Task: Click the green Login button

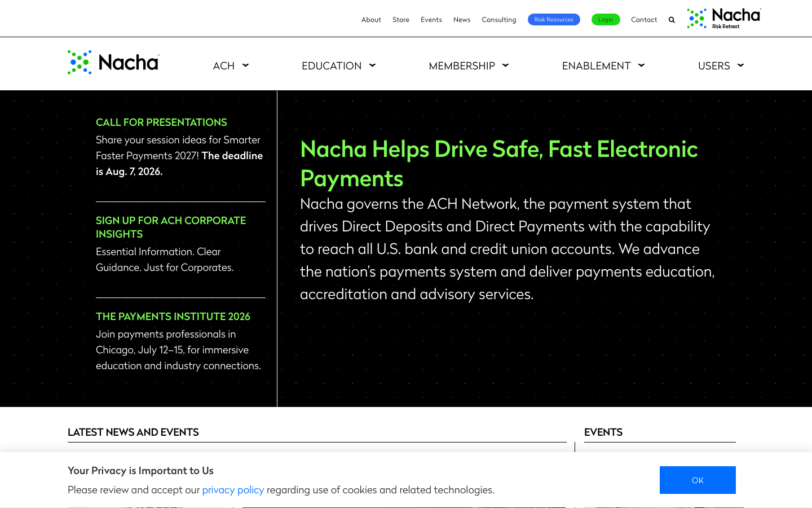Action: [x=606, y=20]
